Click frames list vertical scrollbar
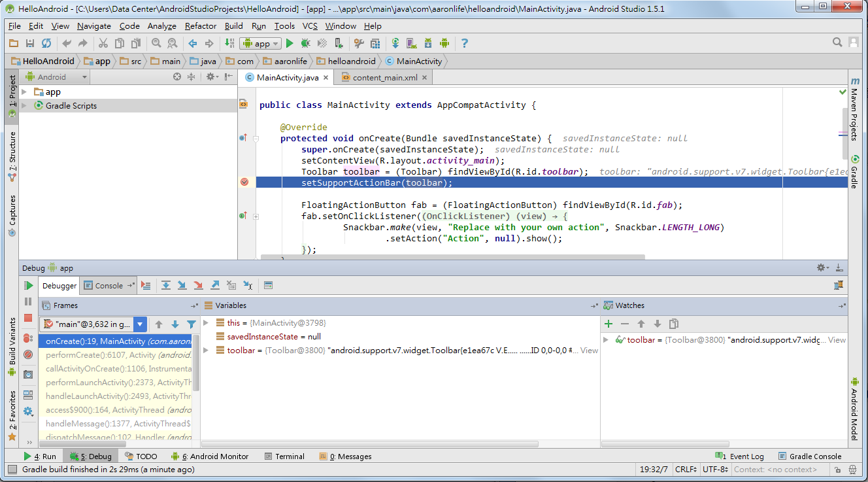The width and height of the screenshot is (868, 482). click(196, 363)
